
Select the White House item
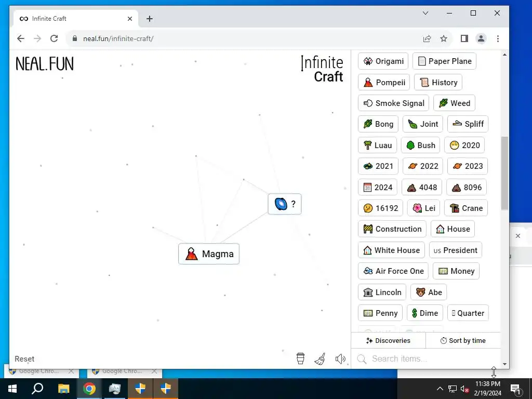[x=391, y=250]
